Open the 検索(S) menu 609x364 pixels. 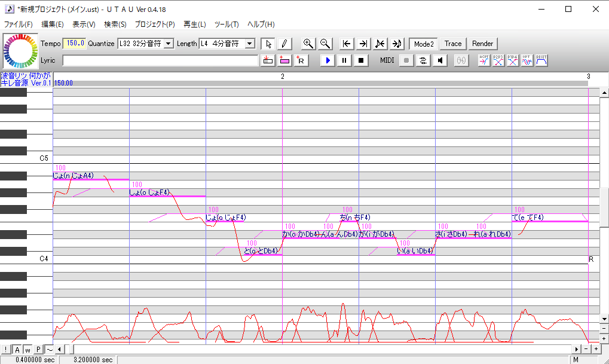click(115, 24)
